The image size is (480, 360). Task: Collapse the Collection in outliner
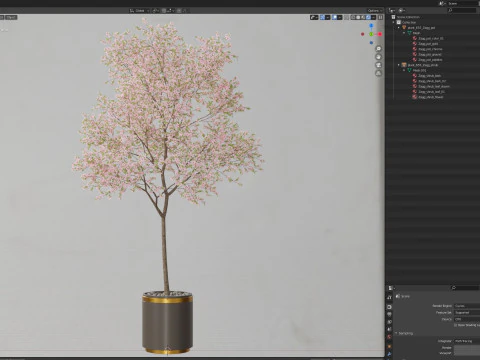393,22
